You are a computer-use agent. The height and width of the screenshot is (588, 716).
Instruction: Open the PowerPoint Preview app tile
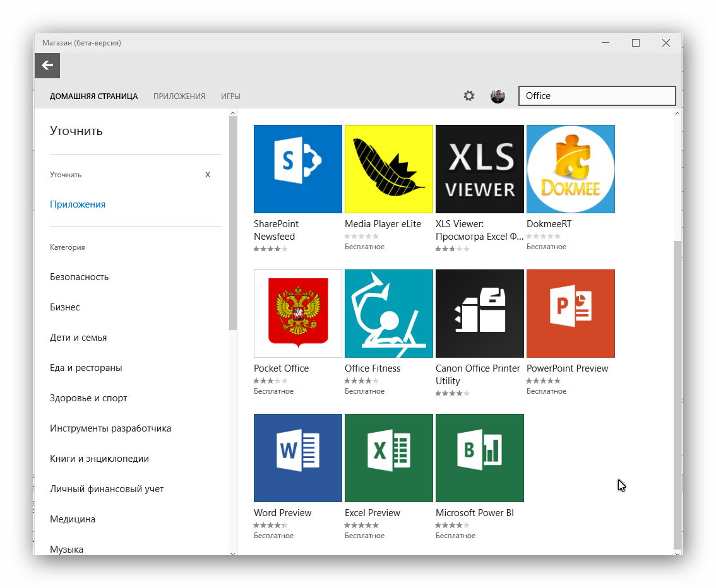click(570, 314)
